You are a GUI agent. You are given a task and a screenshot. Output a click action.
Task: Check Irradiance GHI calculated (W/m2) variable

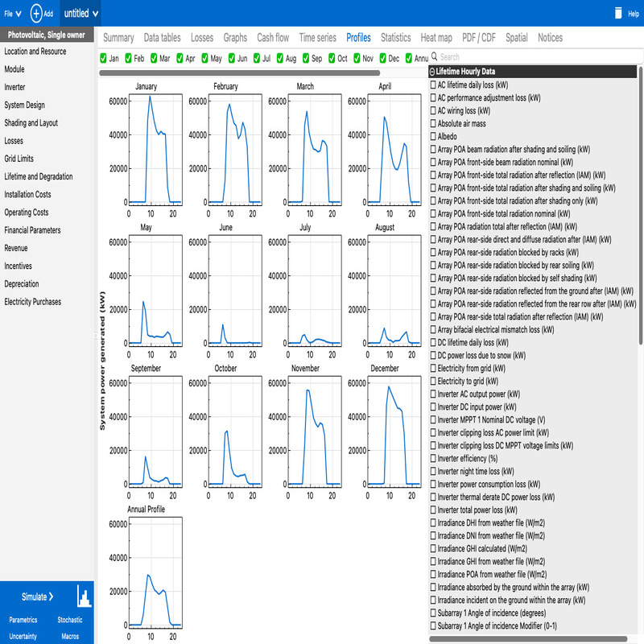pyautogui.click(x=433, y=548)
